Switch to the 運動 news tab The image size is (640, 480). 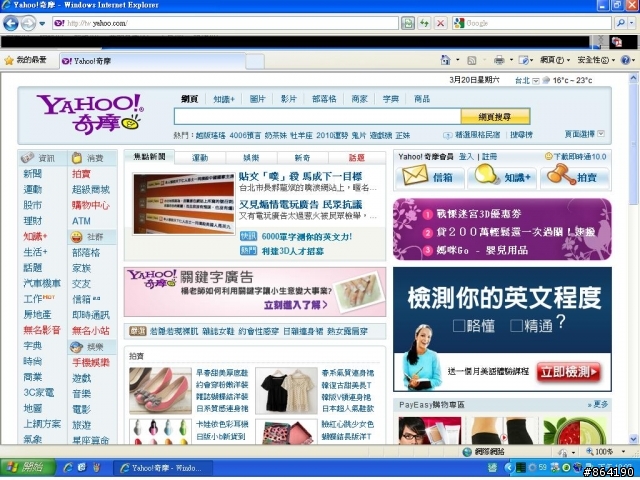pos(200,158)
